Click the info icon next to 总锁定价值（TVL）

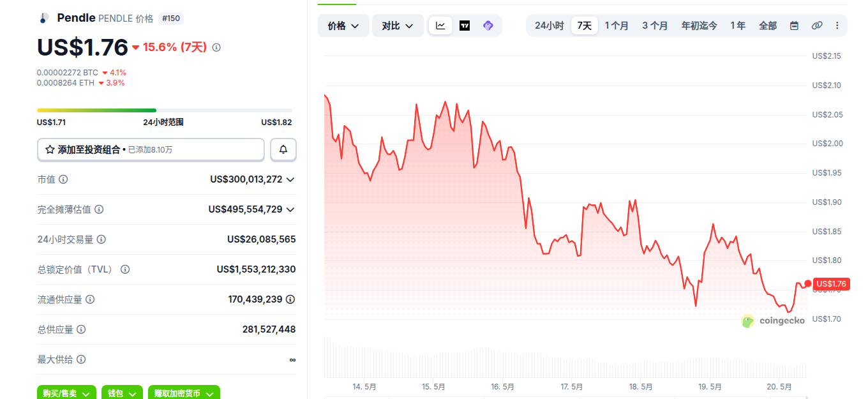point(125,269)
